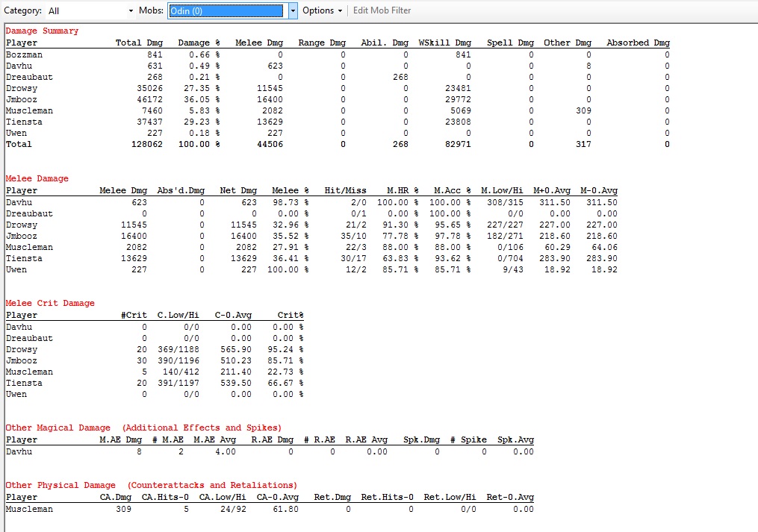Open the Options menu
Screen dimensions: 758x532
pos(322,10)
